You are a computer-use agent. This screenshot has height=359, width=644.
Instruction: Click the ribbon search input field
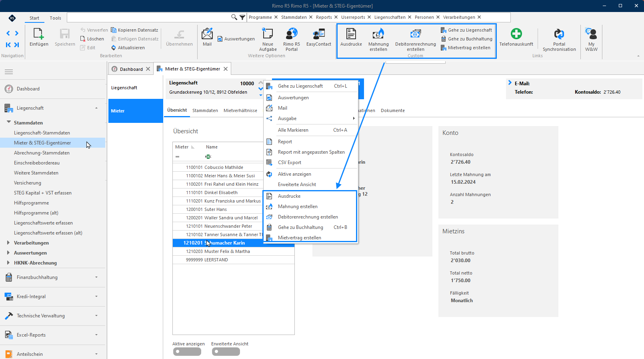149,17
